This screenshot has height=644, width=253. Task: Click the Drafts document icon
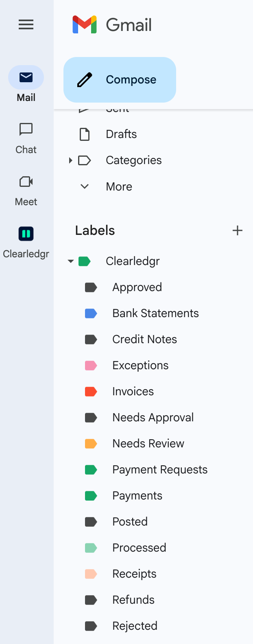(84, 134)
